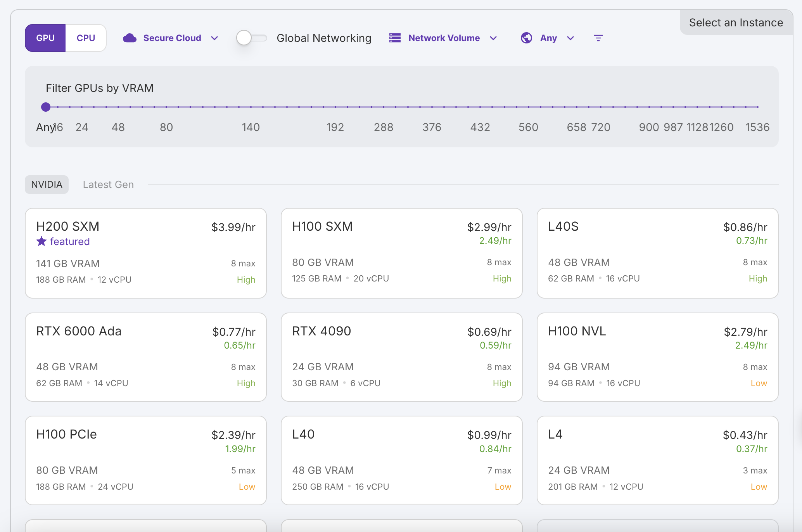Pick the H100 PCIe instance card

145,460
